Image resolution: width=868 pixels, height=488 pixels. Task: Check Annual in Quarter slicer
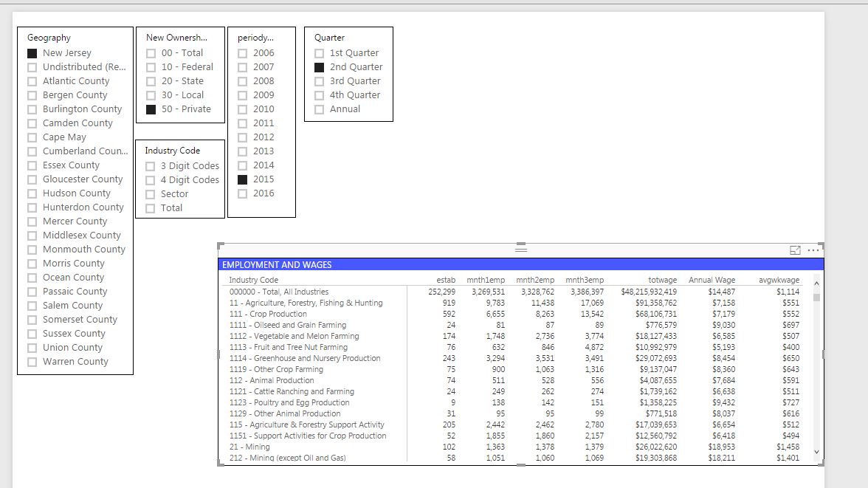point(319,110)
